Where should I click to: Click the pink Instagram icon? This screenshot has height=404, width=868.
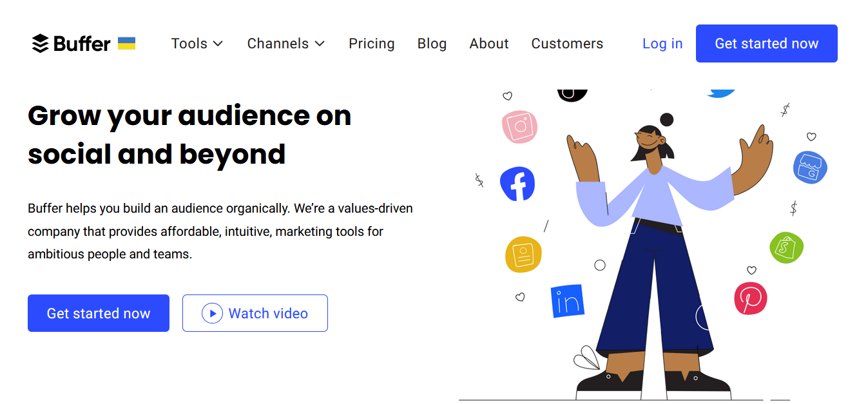[x=519, y=126]
